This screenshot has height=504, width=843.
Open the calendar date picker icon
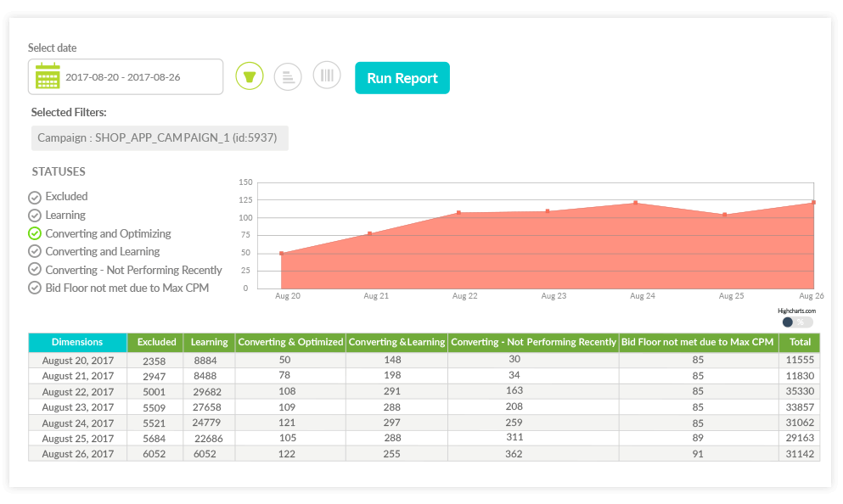point(48,76)
